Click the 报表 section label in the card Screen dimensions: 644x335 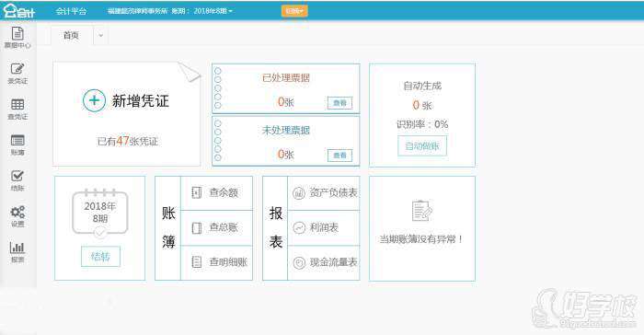[x=276, y=227]
